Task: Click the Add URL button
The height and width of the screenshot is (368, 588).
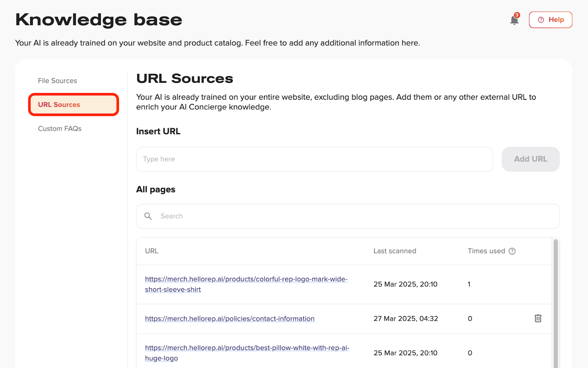Action: (x=531, y=159)
